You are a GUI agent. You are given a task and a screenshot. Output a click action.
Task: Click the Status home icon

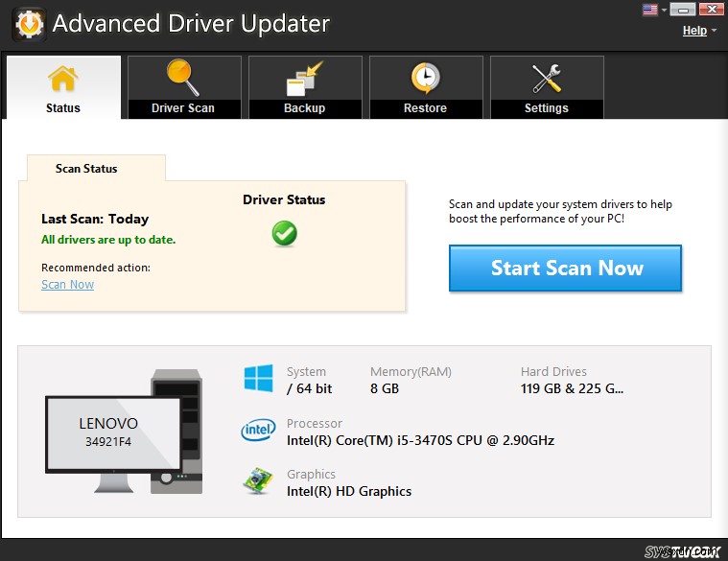click(x=62, y=79)
